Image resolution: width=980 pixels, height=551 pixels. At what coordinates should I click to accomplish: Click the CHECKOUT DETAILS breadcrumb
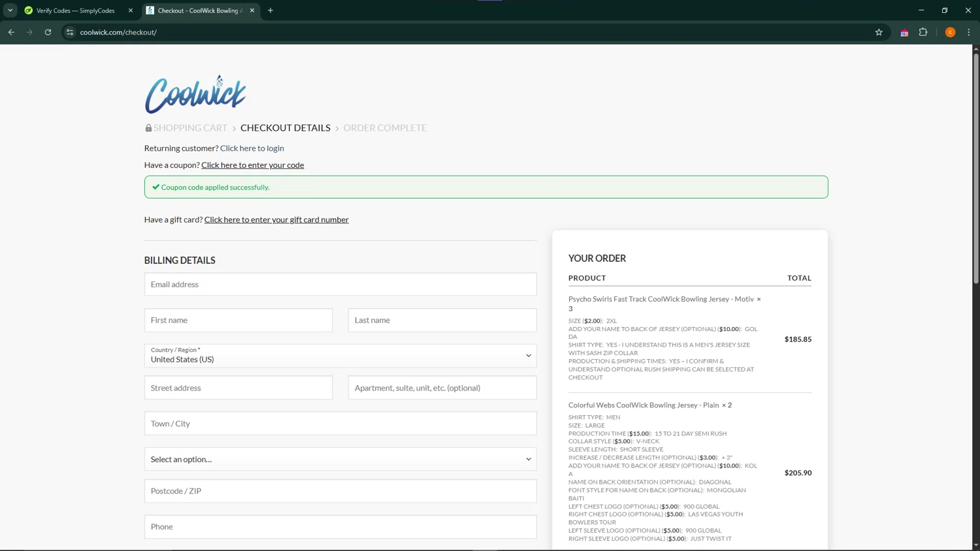click(286, 128)
